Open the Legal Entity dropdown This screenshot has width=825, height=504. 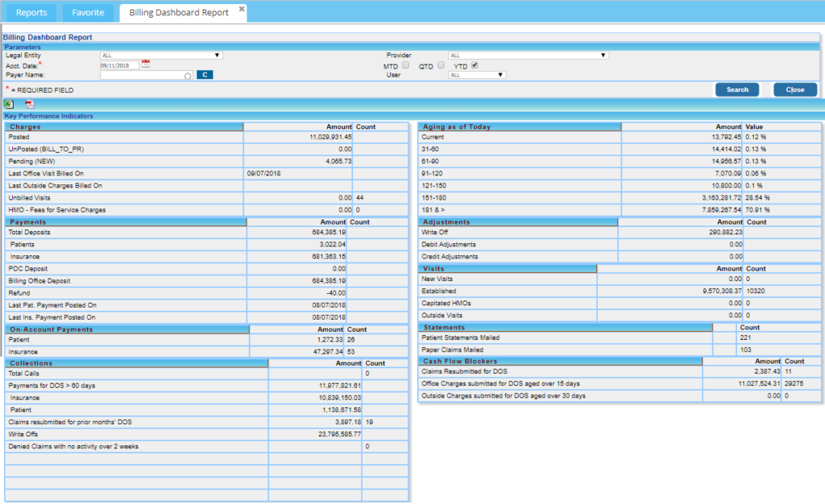click(218, 56)
